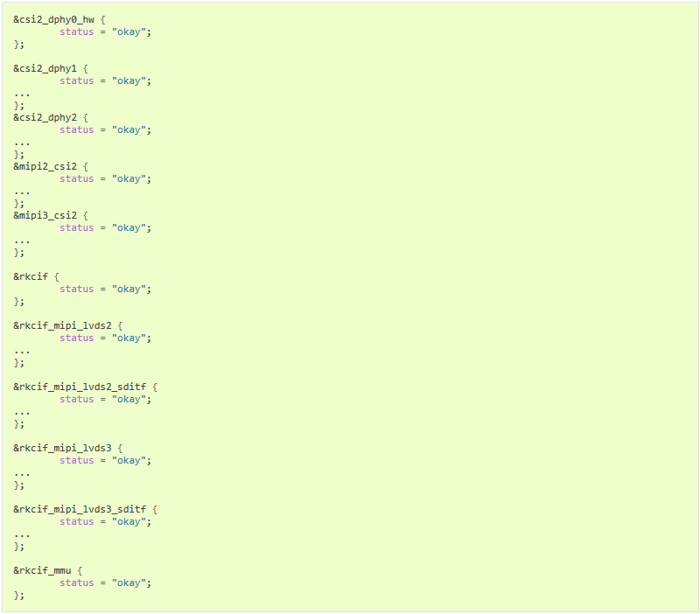700x614 pixels.
Task: Click "okay" value under &csi2_dphy1
Action: [x=129, y=81]
